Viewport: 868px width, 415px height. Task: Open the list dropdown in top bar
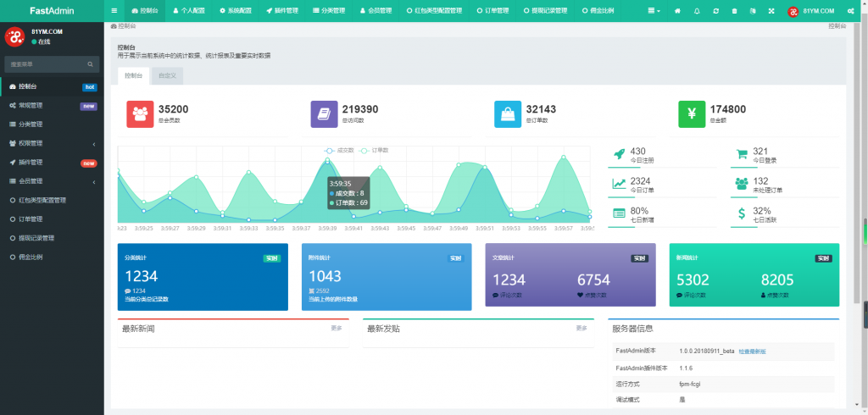[x=654, y=10]
